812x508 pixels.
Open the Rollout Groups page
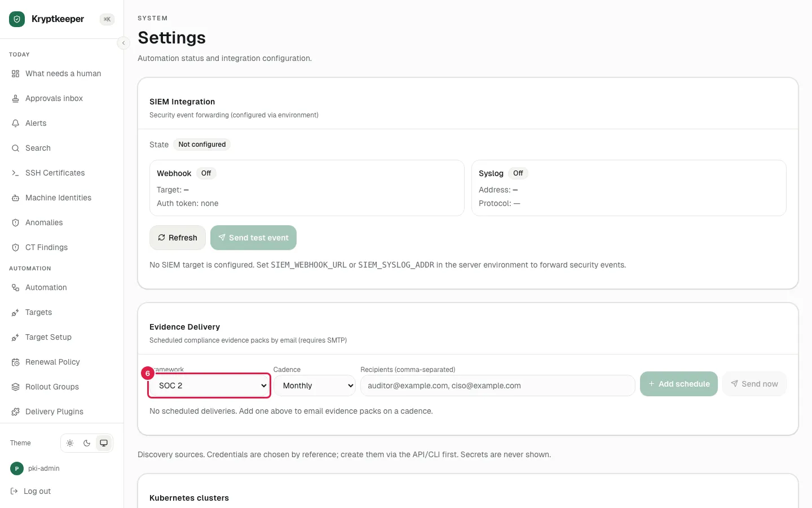pyautogui.click(x=61, y=387)
